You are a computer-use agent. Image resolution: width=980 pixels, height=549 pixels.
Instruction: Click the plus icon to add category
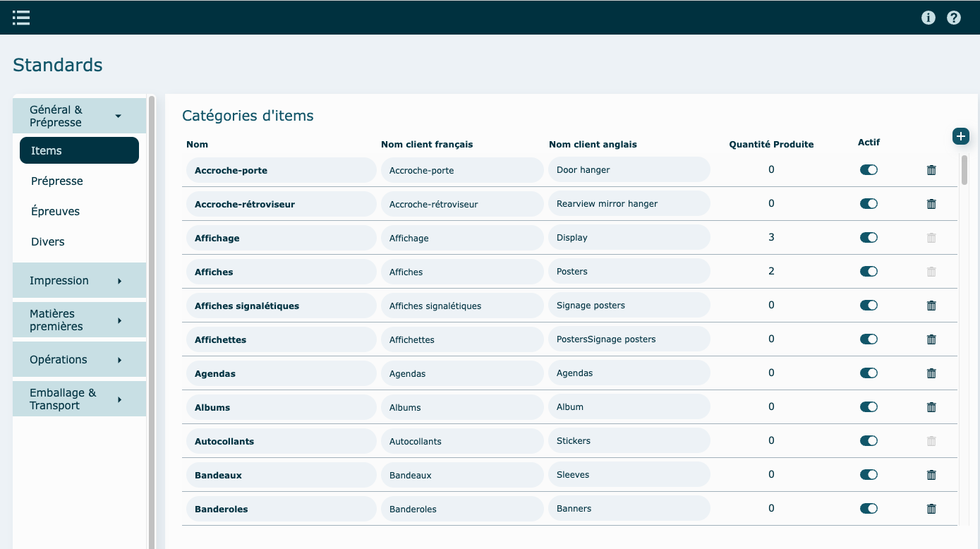960,136
